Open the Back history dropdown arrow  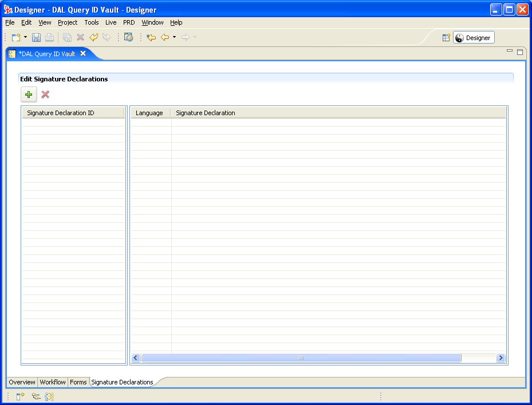tap(174, 38)
